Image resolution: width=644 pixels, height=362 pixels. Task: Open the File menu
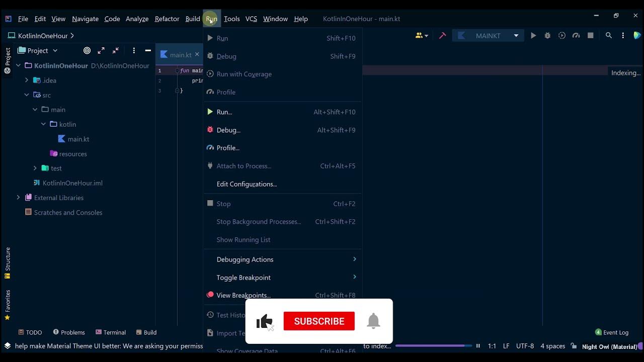click(x=23, y=19)
